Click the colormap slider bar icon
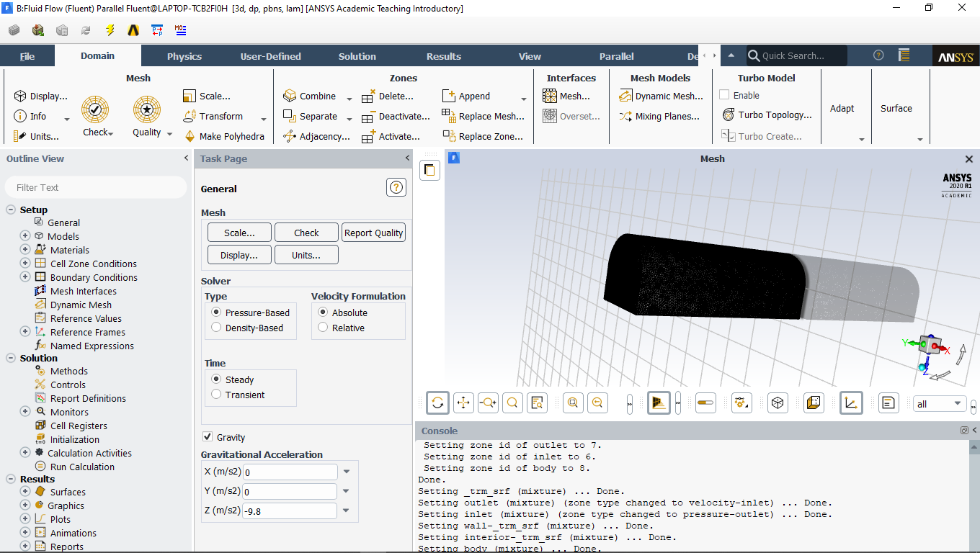 pyautogui.click(x=705, y=403)
